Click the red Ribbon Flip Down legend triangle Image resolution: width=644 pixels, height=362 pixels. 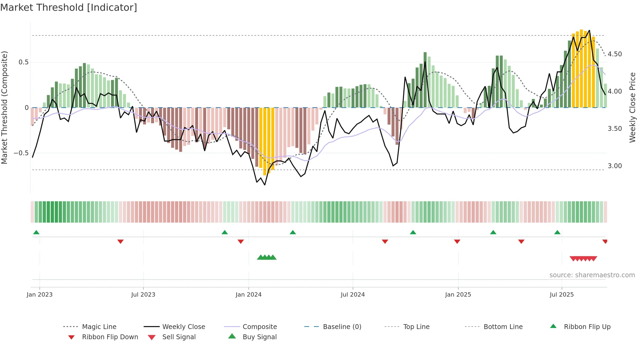[71, 337]
